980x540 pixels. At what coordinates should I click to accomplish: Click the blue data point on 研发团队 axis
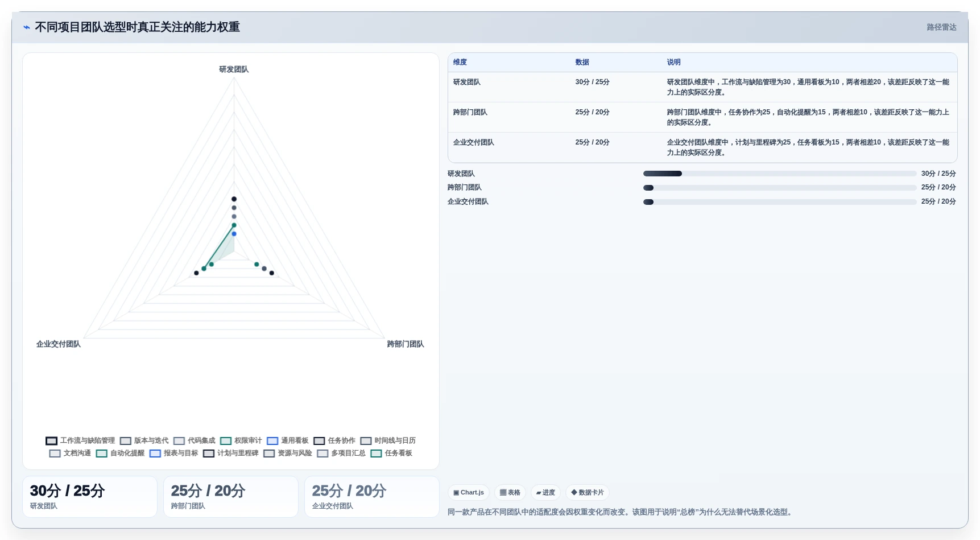coord(234,234)
